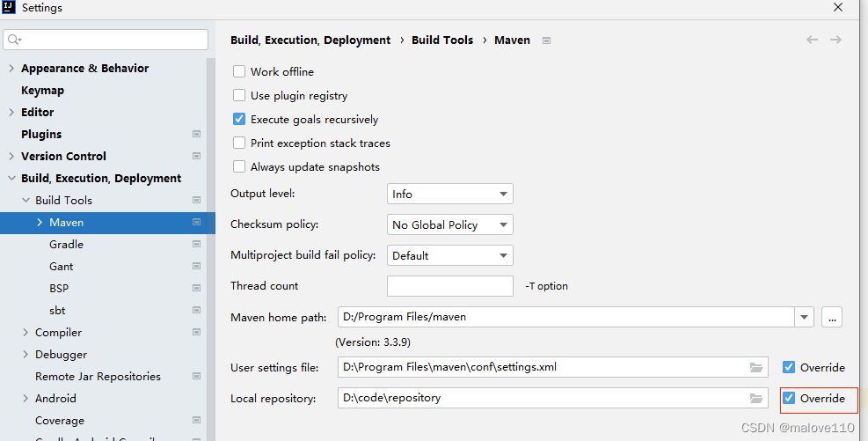Select Keymap in the settings tree
Image resolution: width=868 pixels, height=441 pixels.
pos(42,91)
